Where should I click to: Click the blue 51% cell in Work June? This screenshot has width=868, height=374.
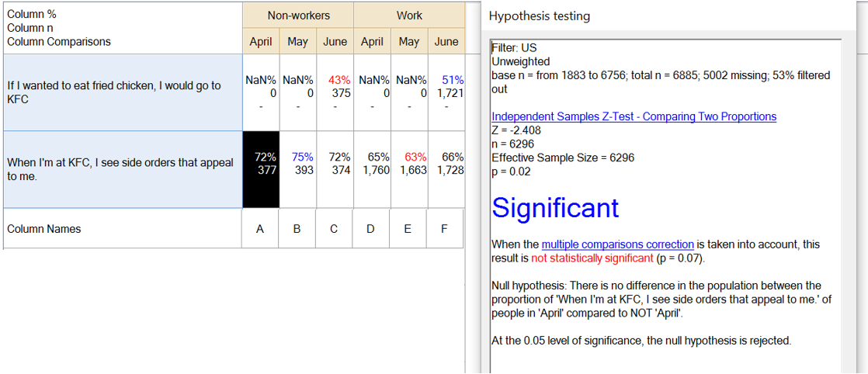coord(446,92)
